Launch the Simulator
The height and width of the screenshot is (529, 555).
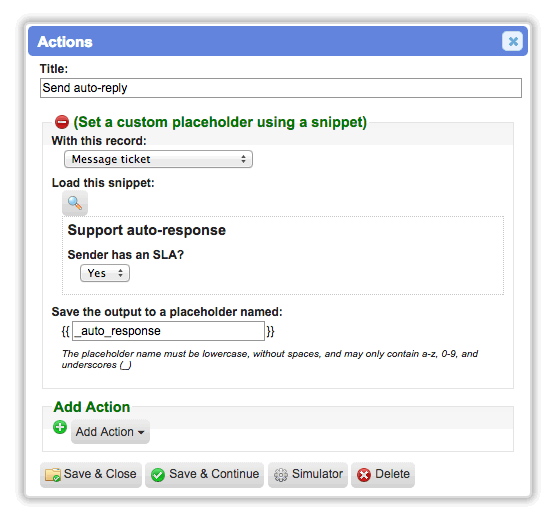[x=308, y=475]
